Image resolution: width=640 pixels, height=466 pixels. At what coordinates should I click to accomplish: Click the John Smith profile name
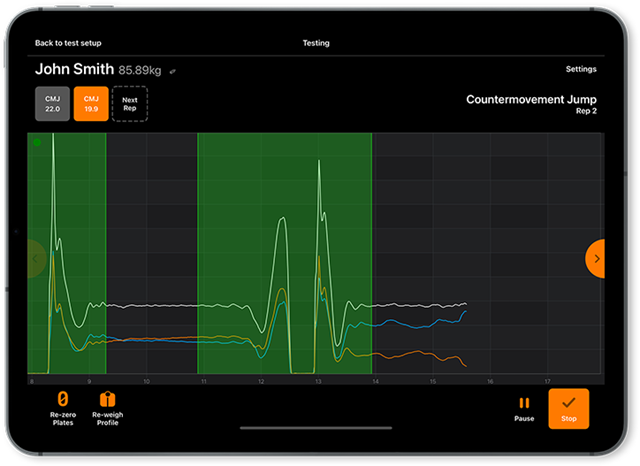74,70
